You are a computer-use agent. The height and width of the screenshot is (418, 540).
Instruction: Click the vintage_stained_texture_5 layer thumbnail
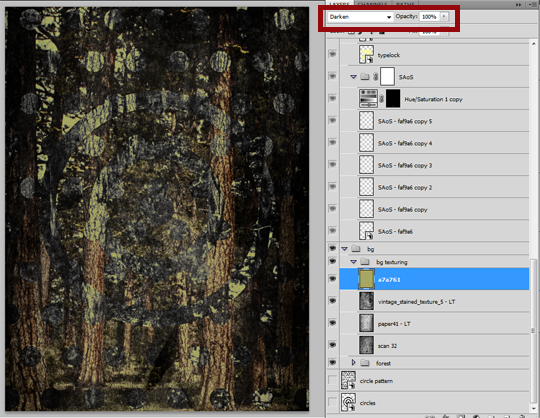366,301
